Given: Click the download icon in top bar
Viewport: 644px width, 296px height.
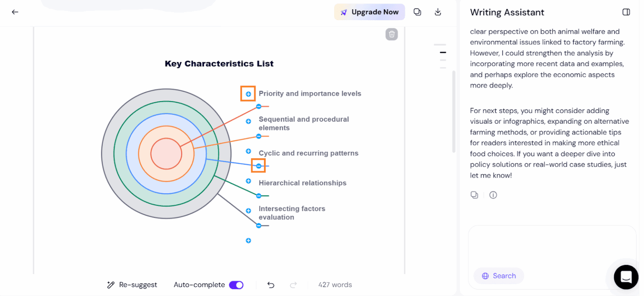Looking at the screenshot, I should pos(438,12).
